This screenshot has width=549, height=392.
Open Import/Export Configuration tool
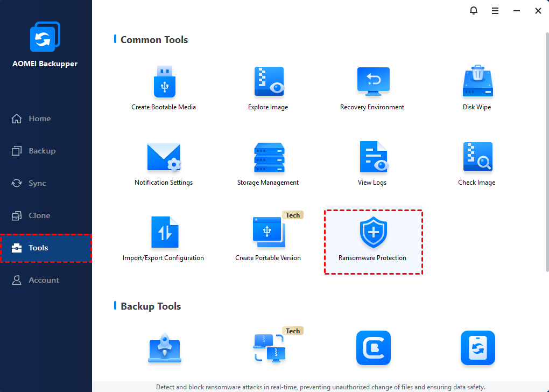[164, 239]
